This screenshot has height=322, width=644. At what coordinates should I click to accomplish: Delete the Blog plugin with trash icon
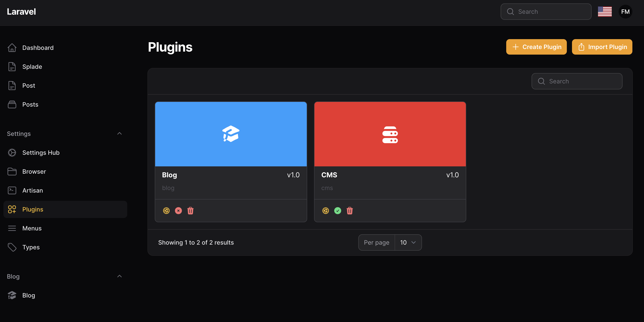coord(190,211)
